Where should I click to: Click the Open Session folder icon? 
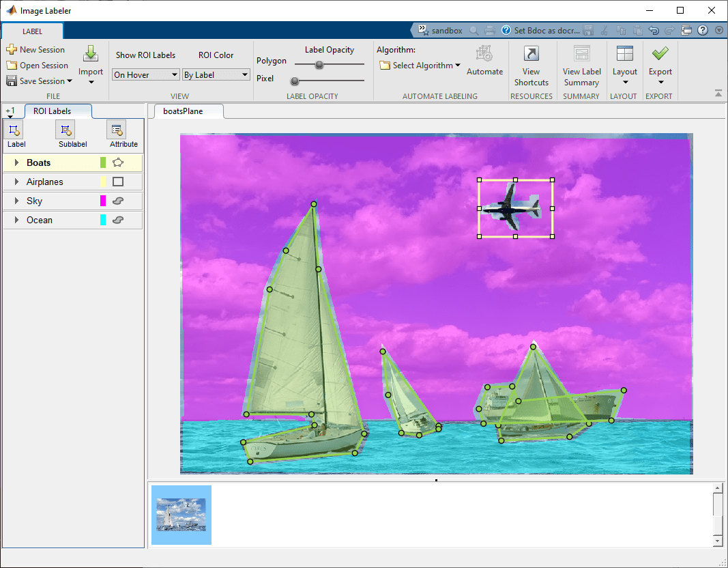coord(12,66)
